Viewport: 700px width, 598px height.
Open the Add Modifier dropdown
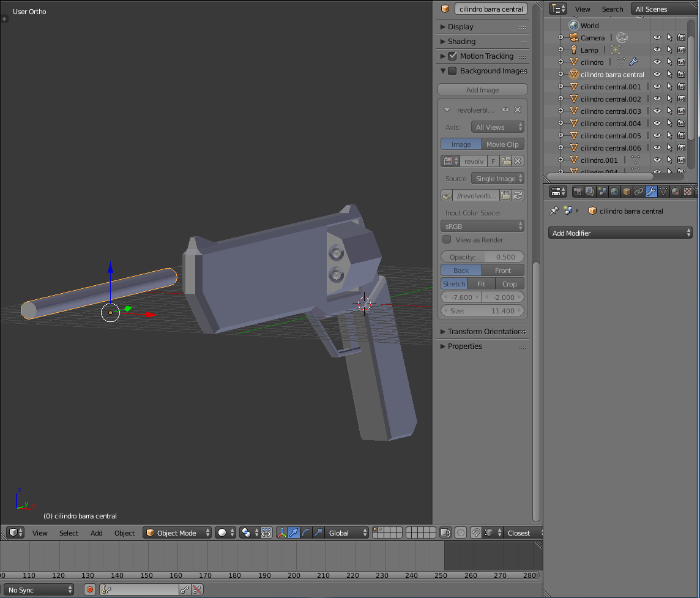tap(620, 233)
